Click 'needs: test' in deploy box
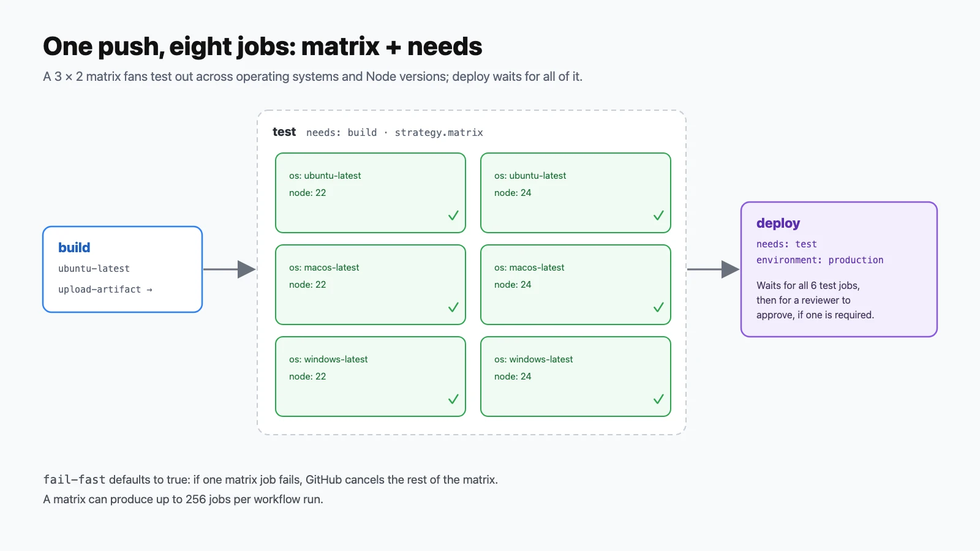Viewport: 980px width, 551px height. point(786,244)
